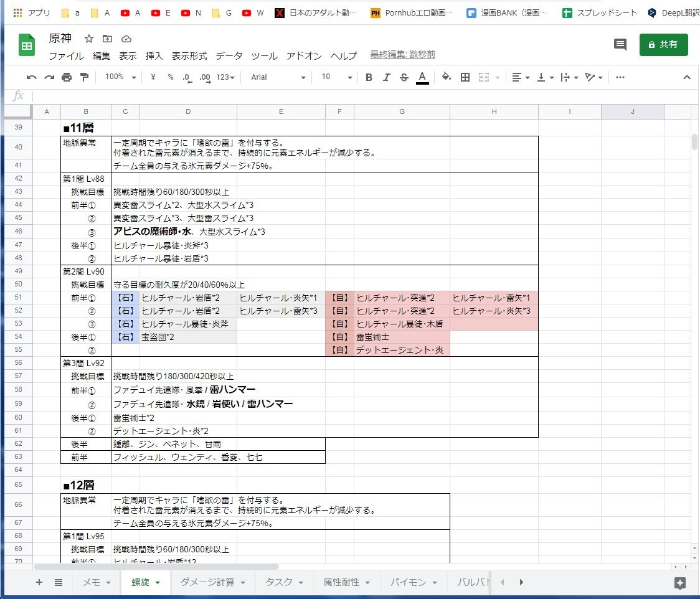The image size is (700, 599).
Task: Increase decimal places
Action: pyautogui.click(x=205, y=78)
